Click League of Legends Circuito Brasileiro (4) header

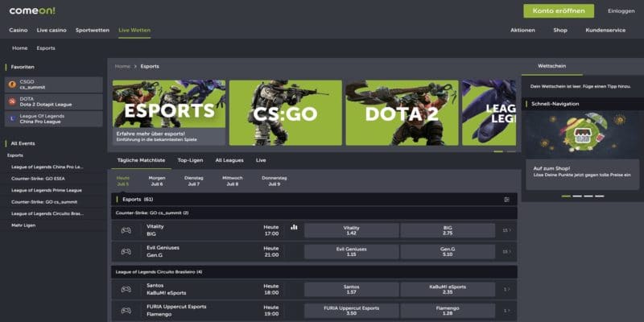click(314, 272)
